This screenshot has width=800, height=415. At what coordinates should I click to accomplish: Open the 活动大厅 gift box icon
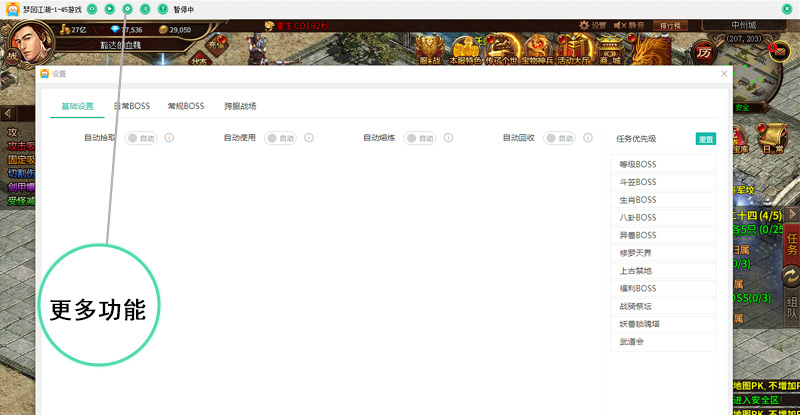[571, 48]
